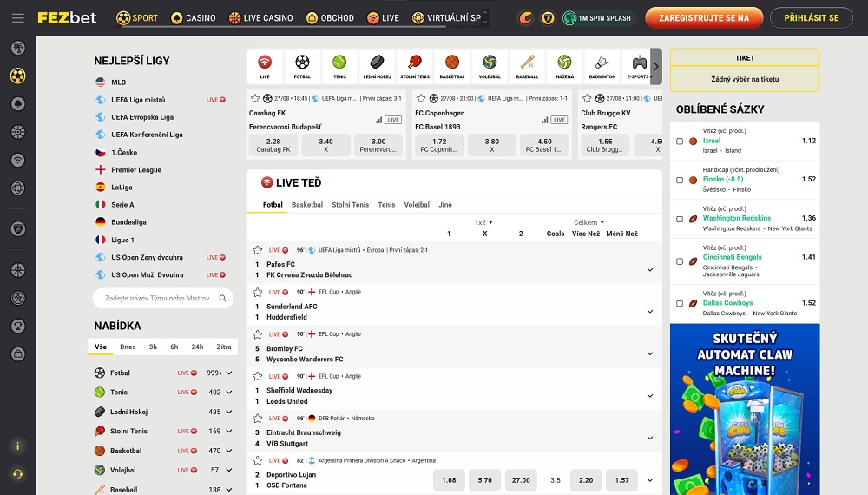Image resolution: width=868 pixels, height=495 pixels.
Task: Switch to the Stolní Tenis live tab
Action: tap(350, 205)
